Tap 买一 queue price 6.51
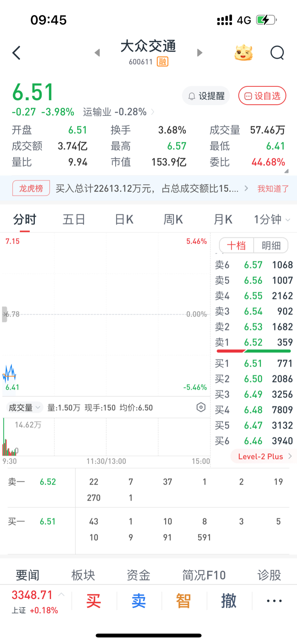 coord(48,521)
